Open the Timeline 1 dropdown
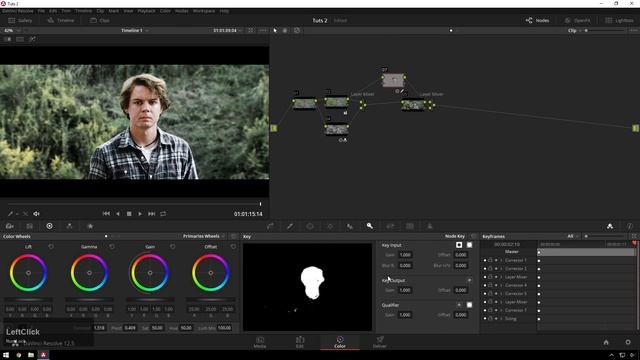This screenshot has width=640, height=360. [135, 31]
